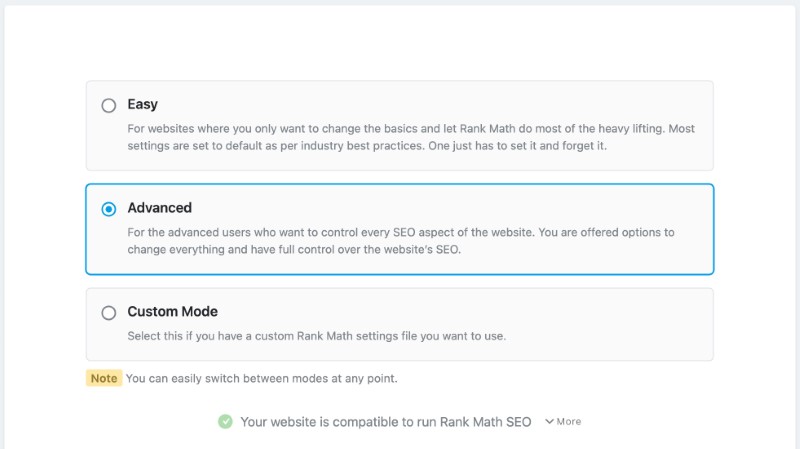Click the yellow Note badge

(104, 378)
